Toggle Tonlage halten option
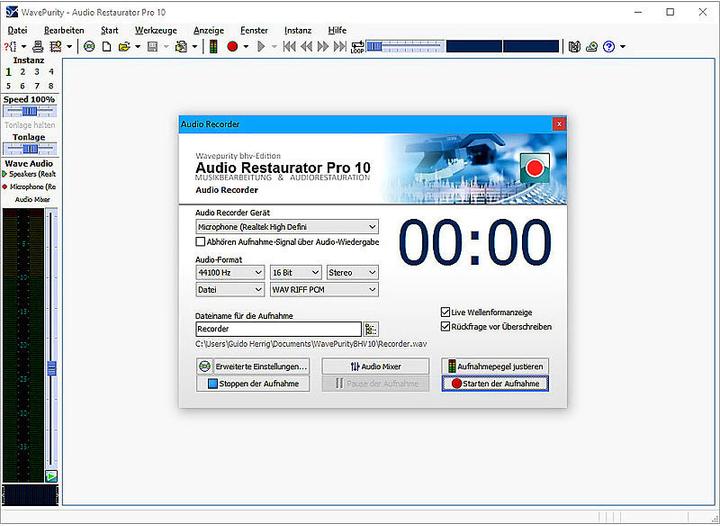 pos(29,125)
